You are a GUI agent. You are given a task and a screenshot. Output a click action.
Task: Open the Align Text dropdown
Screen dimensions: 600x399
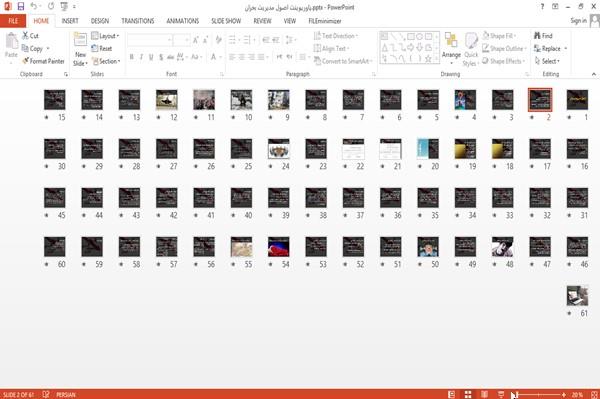click(x=331, y=49)
